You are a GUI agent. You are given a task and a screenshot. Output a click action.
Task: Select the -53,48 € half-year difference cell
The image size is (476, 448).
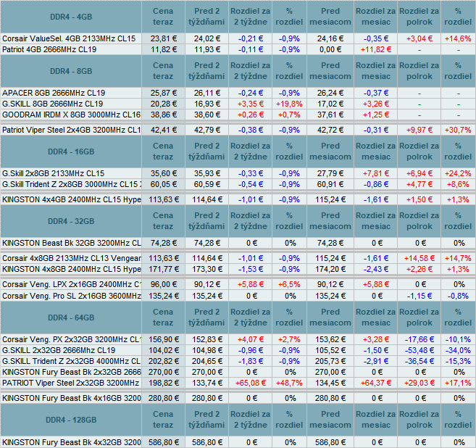(419, 350)
